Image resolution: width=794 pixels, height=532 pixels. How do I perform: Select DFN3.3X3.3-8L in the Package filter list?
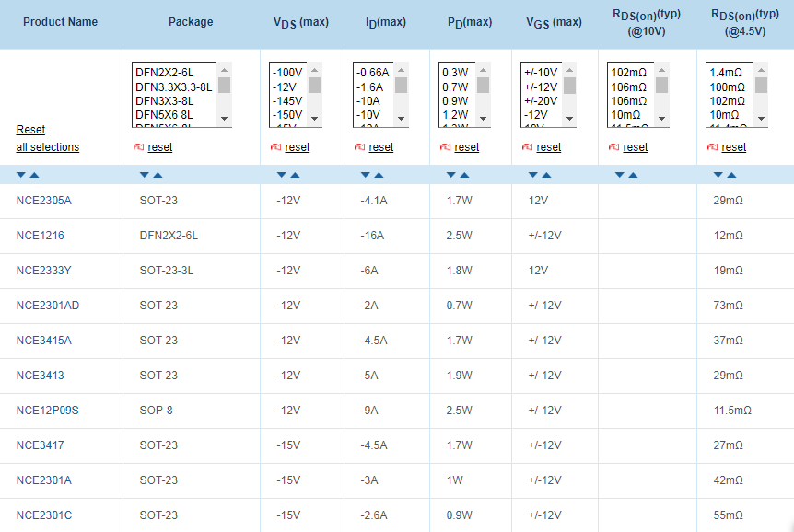click(174, 87)
